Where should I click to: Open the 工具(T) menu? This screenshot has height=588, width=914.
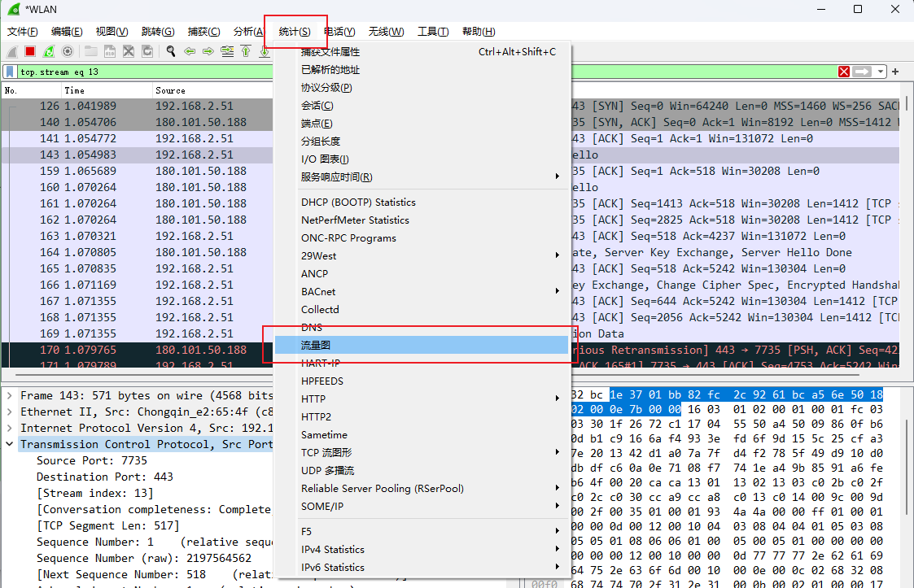[x=433, y=32]
